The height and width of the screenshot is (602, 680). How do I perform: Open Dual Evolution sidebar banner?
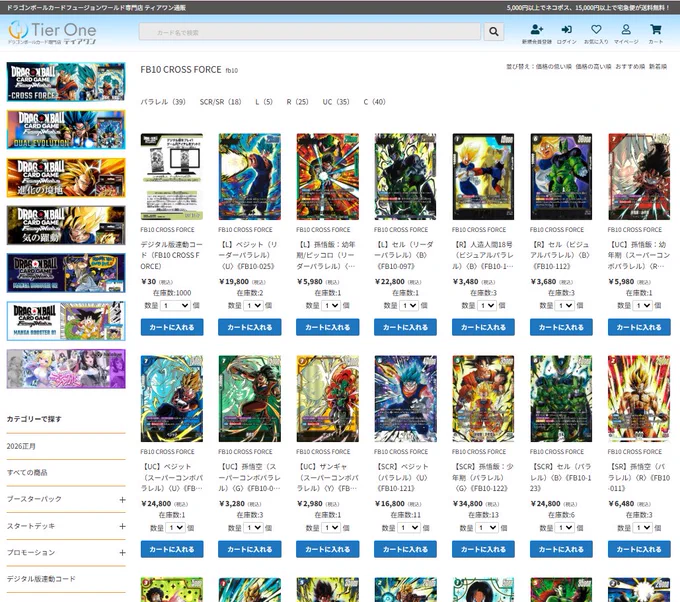point(66,129)
